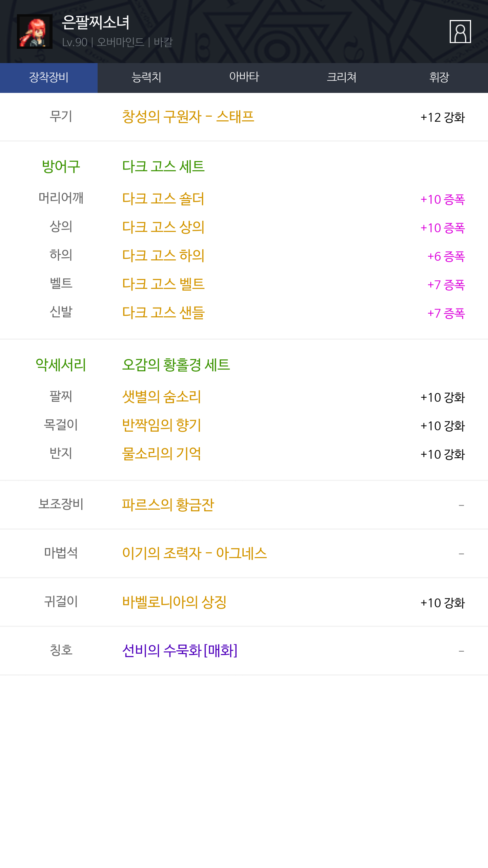Switch to the 능력치 tab
This screenshot has height=868, width=488.
(146, 78)
